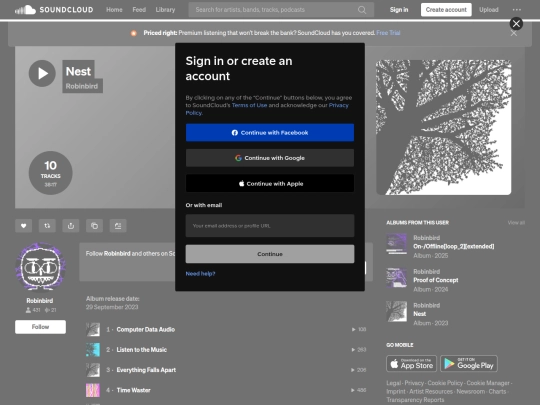540x405 pixels.
Task: Download on the App Store badge
Action: tap(411, 364)
